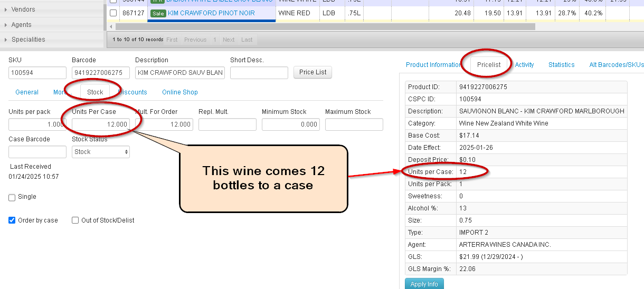Go to the Previous records page
Image resolution: width=644 pixels, height=289 pixels.
[195, 40]
